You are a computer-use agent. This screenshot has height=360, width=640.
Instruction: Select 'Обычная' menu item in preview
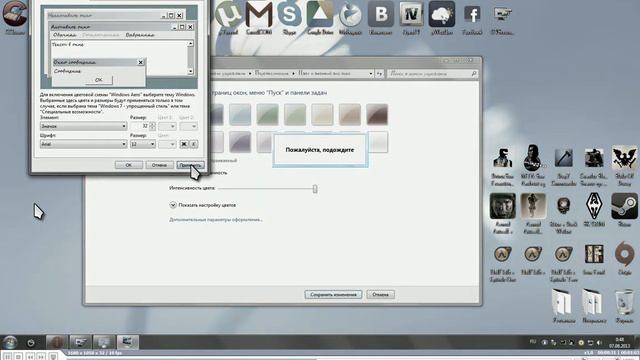click(64, 35)
